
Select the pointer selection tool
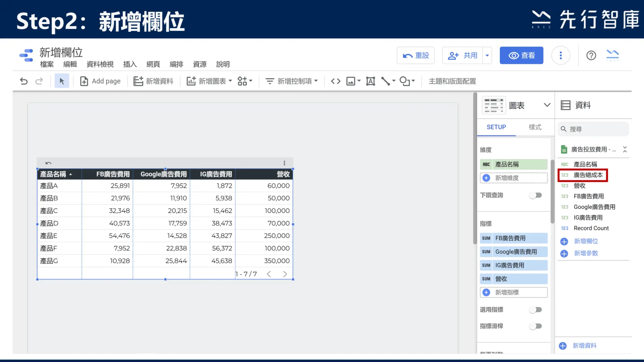[62, 81]
